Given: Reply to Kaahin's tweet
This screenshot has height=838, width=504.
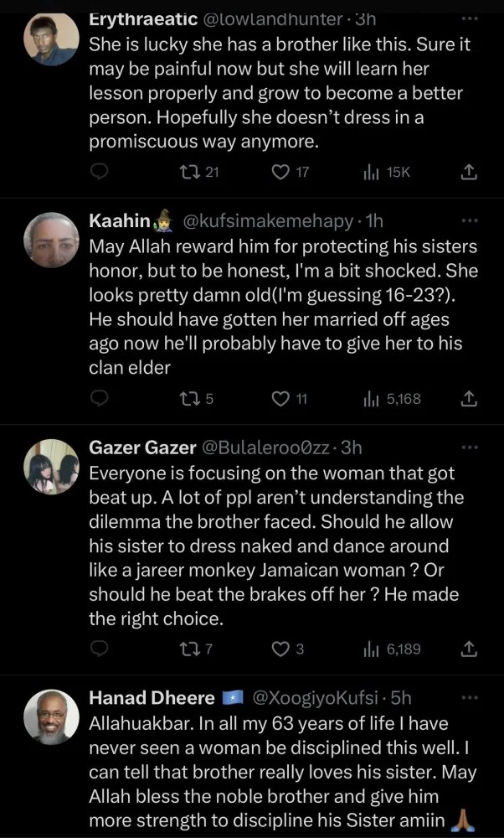Looking at the screenshot, I should (100, 398).
